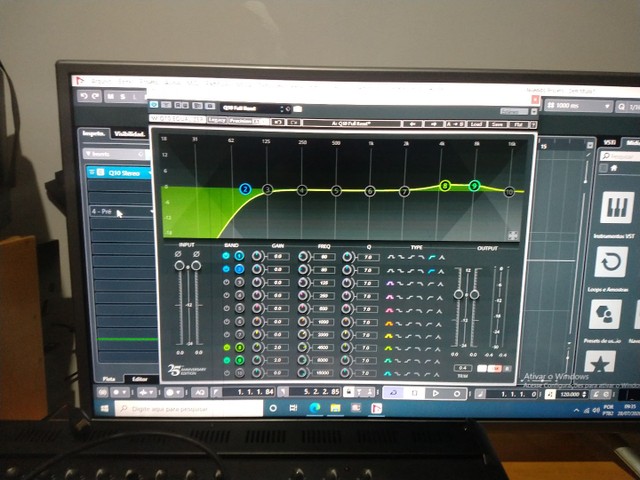
Task: Click the left input fader handle
Action: [x=179, y=266]
